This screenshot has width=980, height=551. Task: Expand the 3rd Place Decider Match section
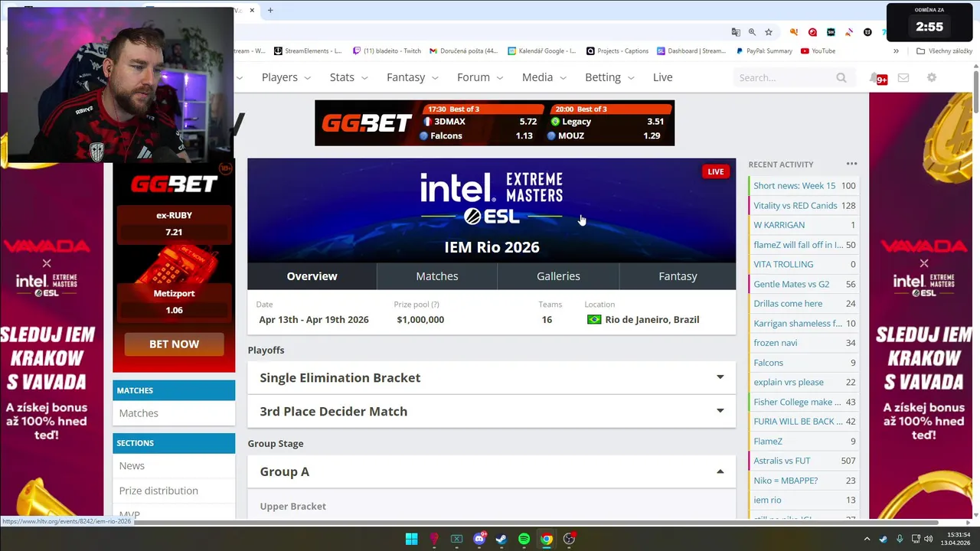(x=492, y=412)
